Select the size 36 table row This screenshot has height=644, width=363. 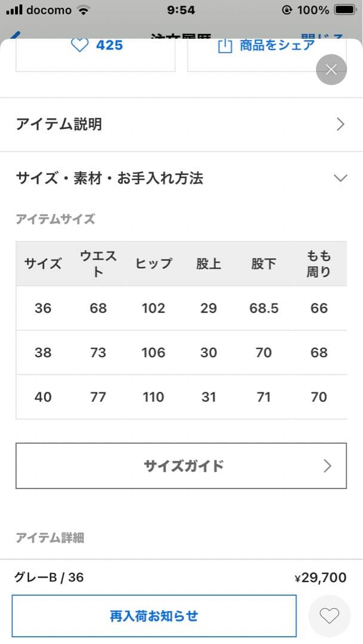pos(181,308)
